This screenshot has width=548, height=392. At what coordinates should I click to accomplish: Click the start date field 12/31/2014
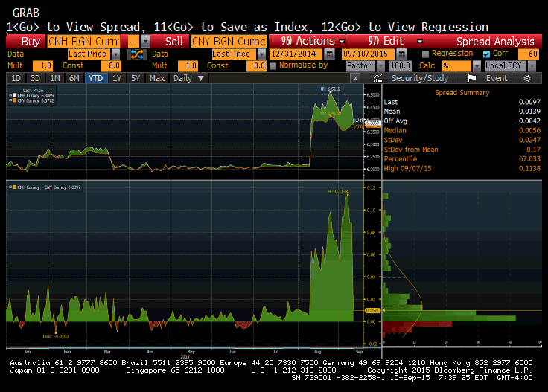[x=296, y=54]
